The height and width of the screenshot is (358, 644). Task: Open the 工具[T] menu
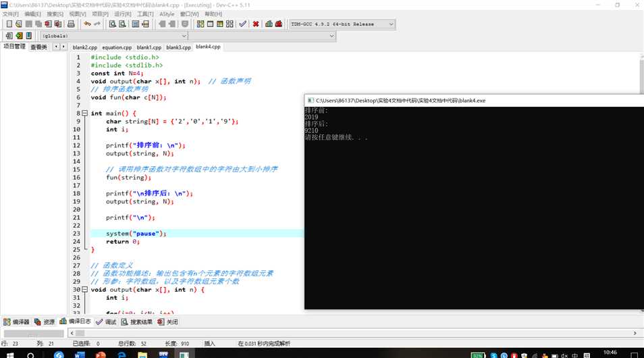145,14
